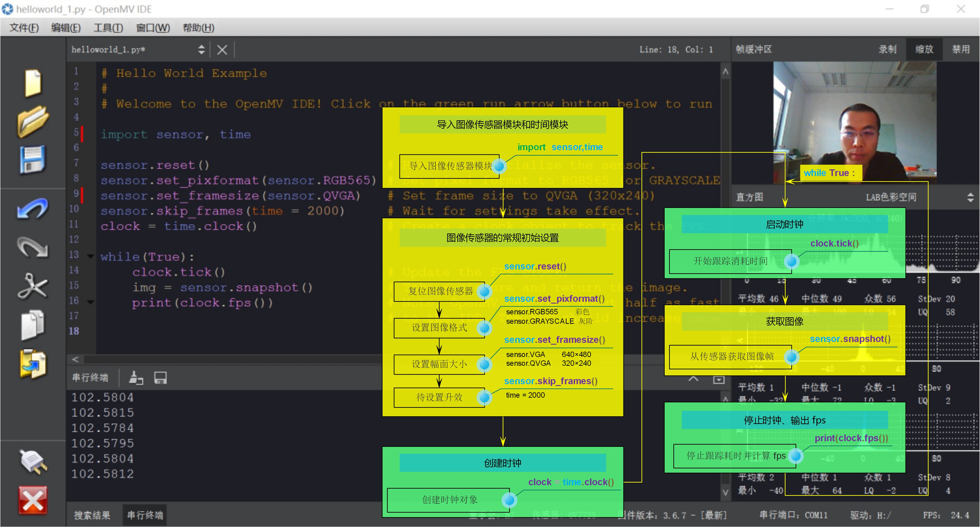Open document selector helloworld_1.py dropdown
The image size is (980, 527).
point(138,50)
